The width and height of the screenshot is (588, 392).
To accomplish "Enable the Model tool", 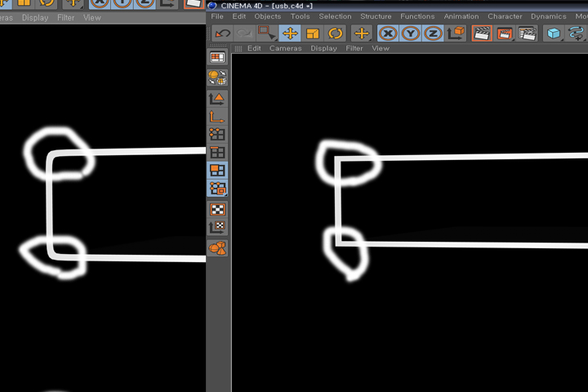I will click(217, 99).
